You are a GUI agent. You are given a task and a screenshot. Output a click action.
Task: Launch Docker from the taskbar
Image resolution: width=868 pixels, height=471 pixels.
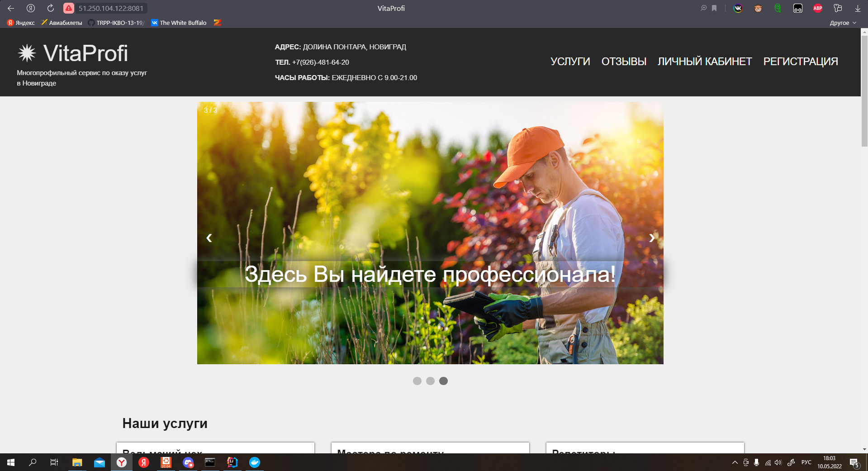pyautogui.click(x=255, y=462)
